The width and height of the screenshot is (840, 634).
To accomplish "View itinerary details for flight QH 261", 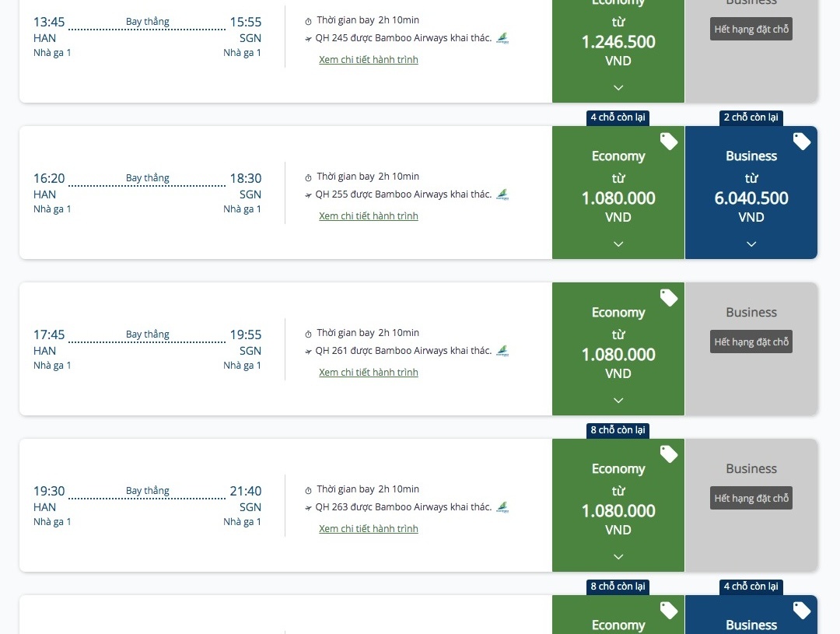I will 369,373.
